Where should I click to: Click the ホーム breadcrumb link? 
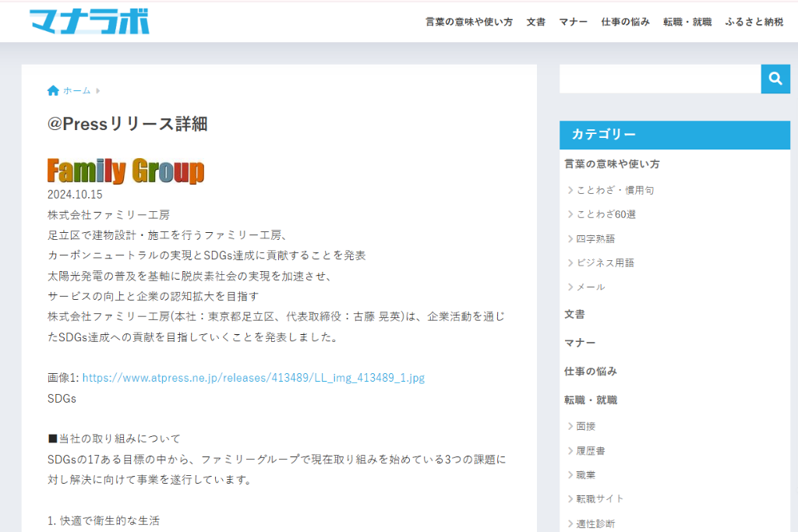pyautogui.click(x=76, y=90)
